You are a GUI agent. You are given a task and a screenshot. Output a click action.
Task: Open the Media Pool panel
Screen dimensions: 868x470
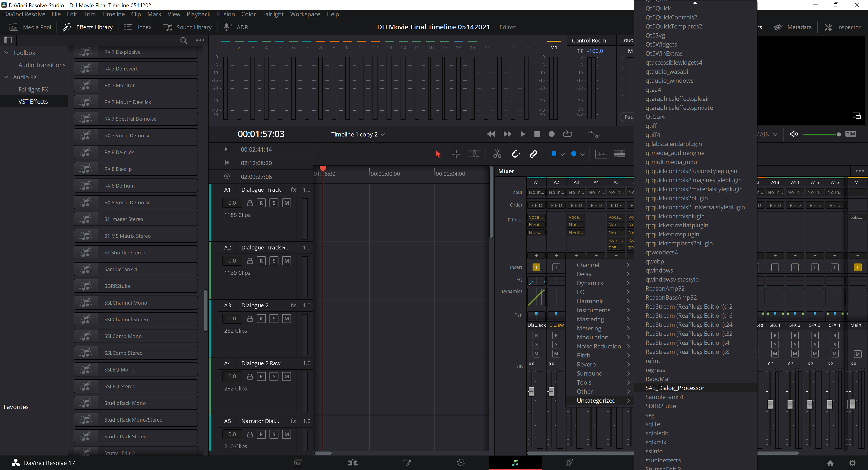coord(30,27)
